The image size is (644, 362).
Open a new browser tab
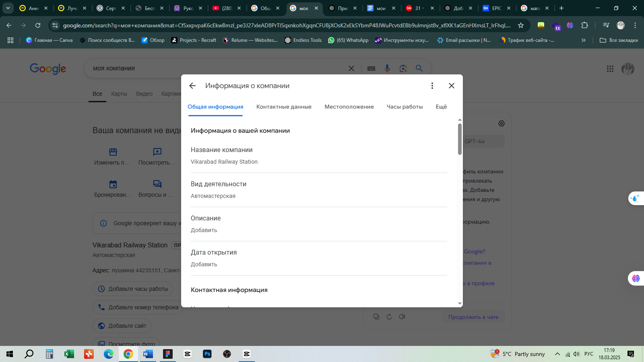(561, 8)
